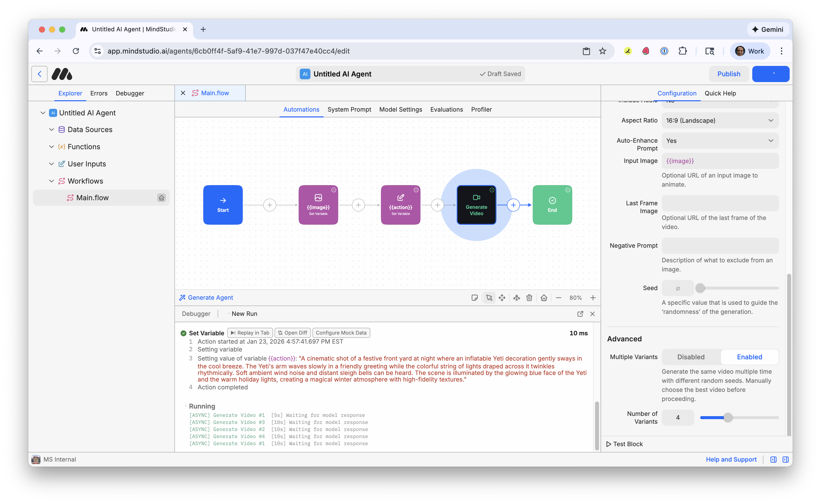Image resolution: width=821 pixels, height=504 pixels.
Task: Open the Auto-Enhance Prompt dropdown
Action: click(x=720, y=140)
